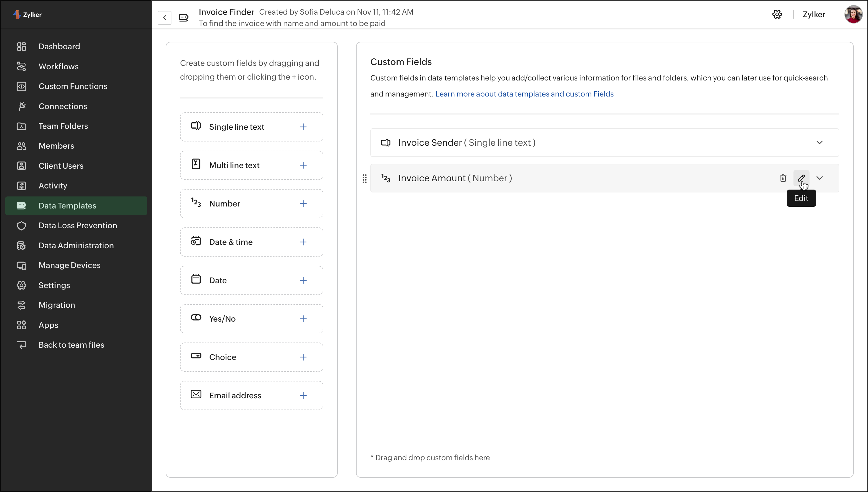Expand the Invoice Sender field chevron
This screenshot has height=492, width=868.
pos(819,143)
